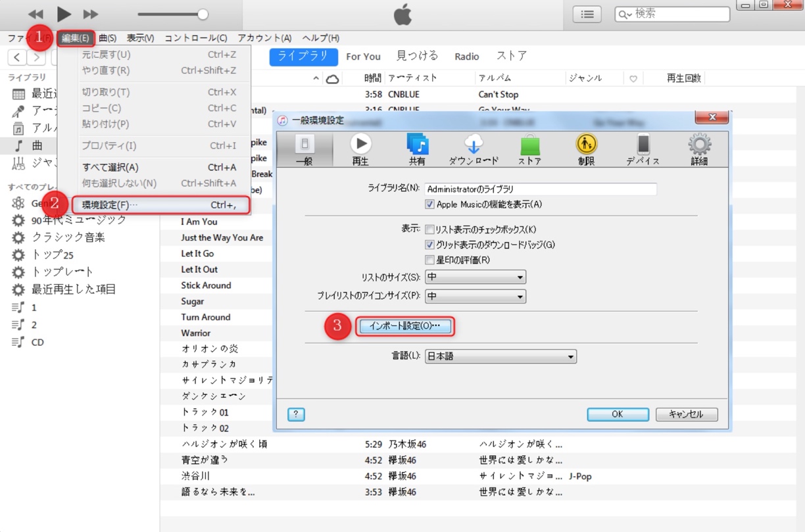Open the 最近再生した項目 playlist
This screenshot has width=805, height=532.
tap(74, 289)
